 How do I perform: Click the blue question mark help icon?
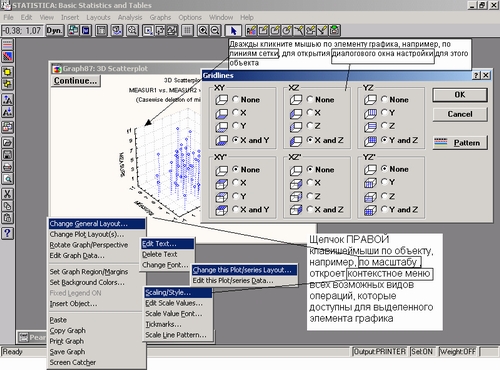tap(8, 233)
